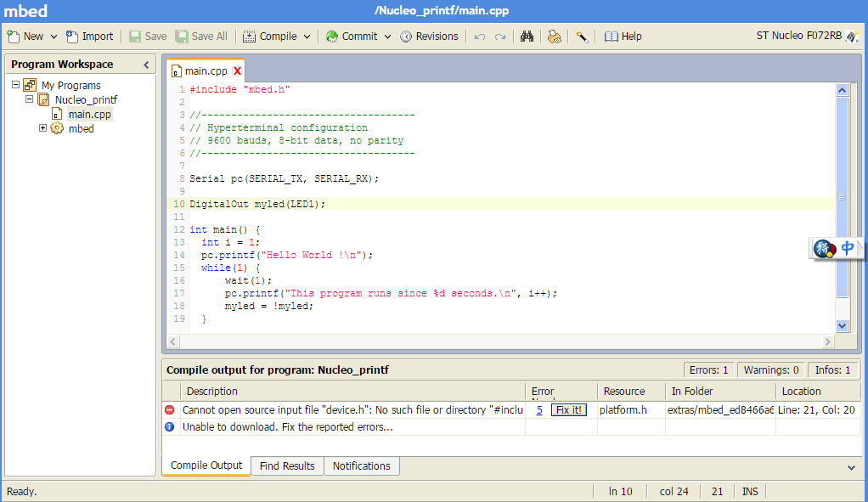Collapse My Programs tree node
This screenshot has width=868, height=502.
(15, 85)
